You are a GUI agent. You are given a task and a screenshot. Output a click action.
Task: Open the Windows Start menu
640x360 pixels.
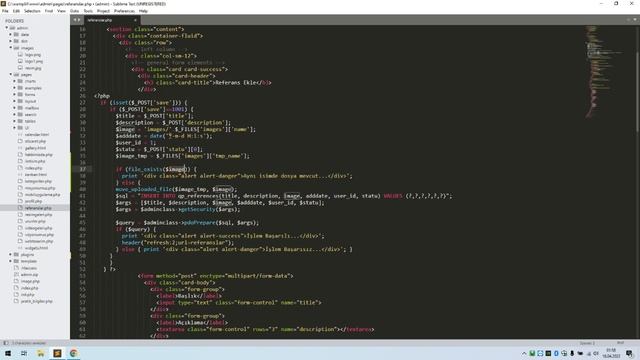pyautogui.click(x=8, y=353)
